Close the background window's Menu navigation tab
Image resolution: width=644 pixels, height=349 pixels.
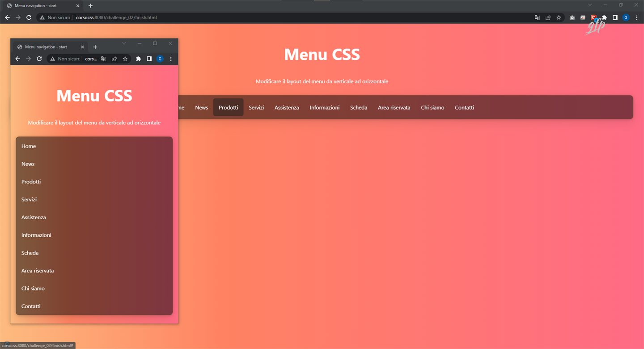tap(78, 6)
